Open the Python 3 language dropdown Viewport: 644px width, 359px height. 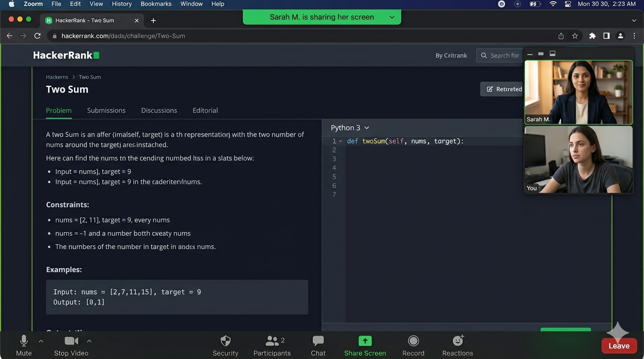coord(350,128)
